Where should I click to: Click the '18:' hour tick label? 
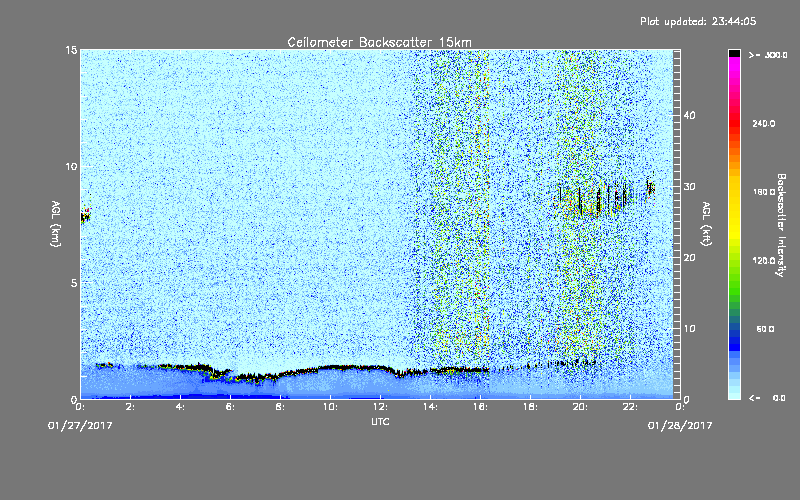(530, 407)
